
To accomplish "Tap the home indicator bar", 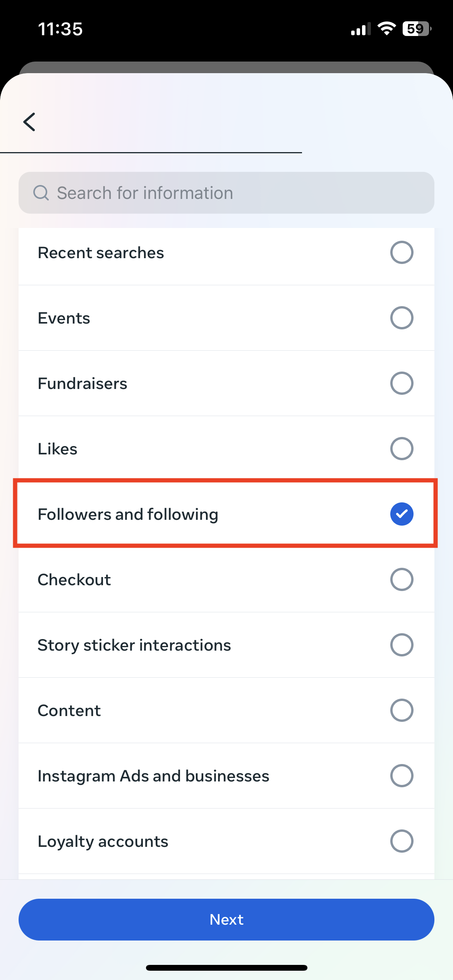I will pyautogui.click(x=226, y=968).
